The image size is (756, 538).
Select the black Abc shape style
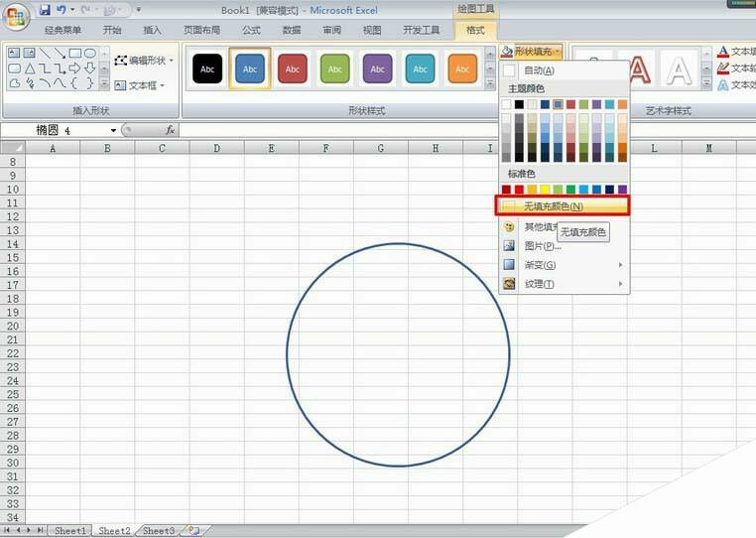point(207,68)
